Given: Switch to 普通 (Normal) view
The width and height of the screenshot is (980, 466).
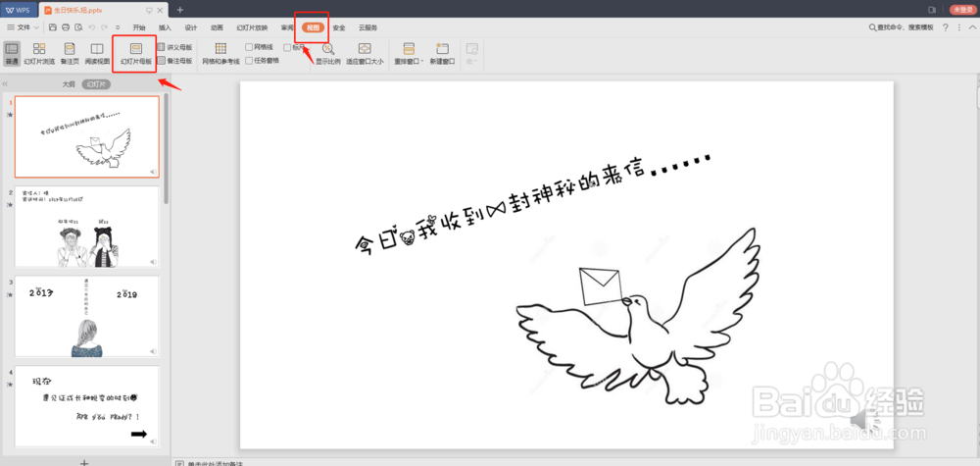Looking at the screenshot, I should [x=11, y=54].
